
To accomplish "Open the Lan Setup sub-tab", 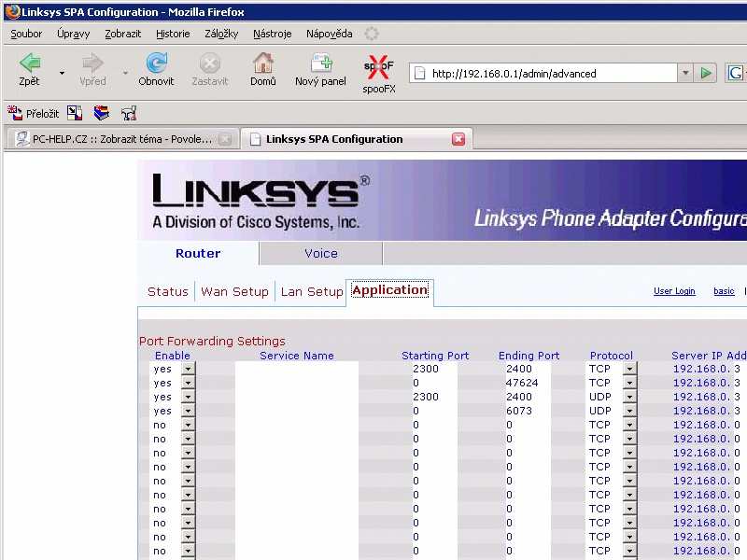I will pyautogui.click(x=312, y=291).
